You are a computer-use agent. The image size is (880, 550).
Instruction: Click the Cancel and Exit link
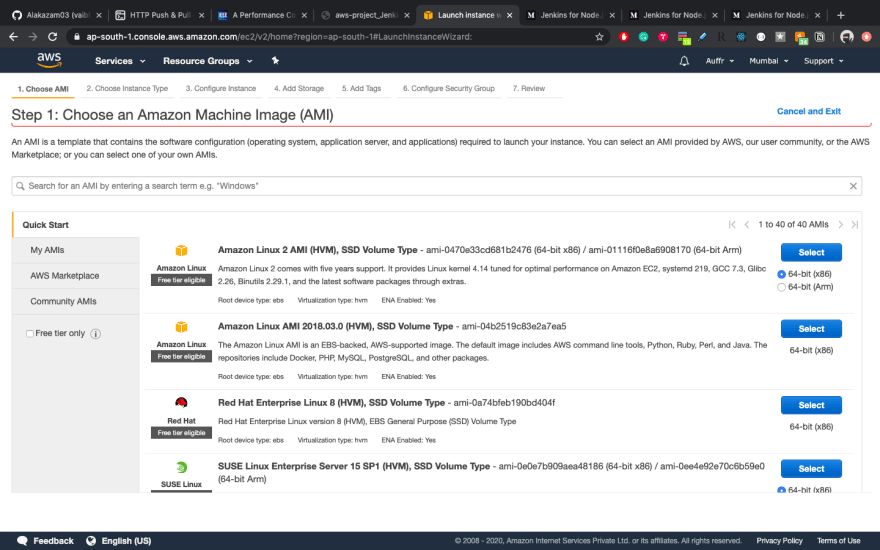[x=809, y=111]
